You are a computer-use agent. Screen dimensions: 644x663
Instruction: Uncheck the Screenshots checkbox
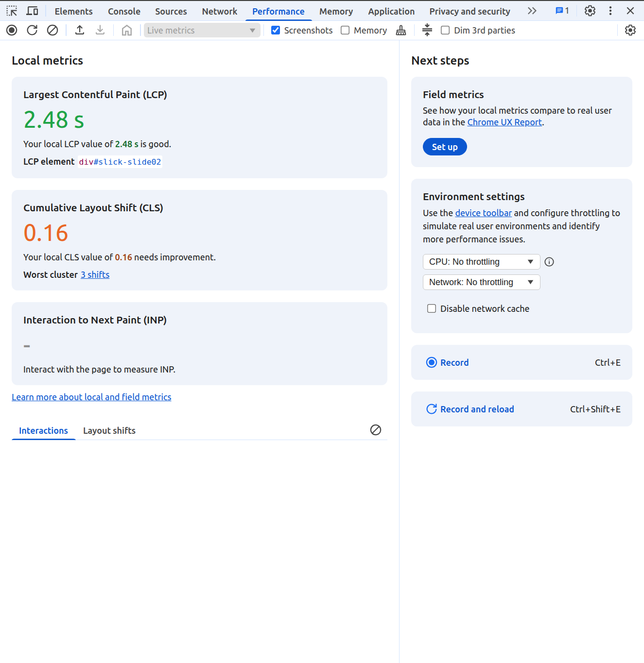(x=276, y=30)
